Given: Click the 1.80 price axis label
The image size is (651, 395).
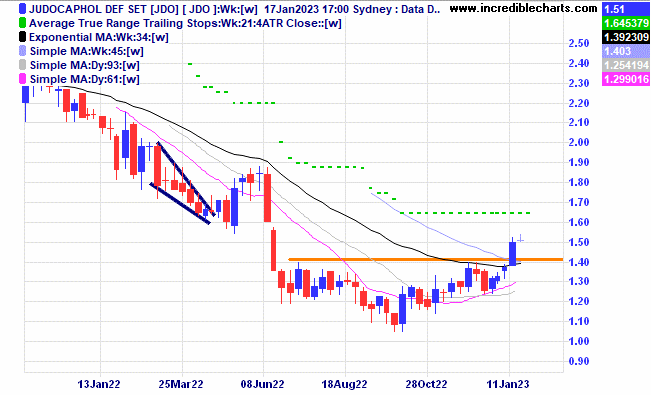Looking at the screenshot, I should coord(578,182).
